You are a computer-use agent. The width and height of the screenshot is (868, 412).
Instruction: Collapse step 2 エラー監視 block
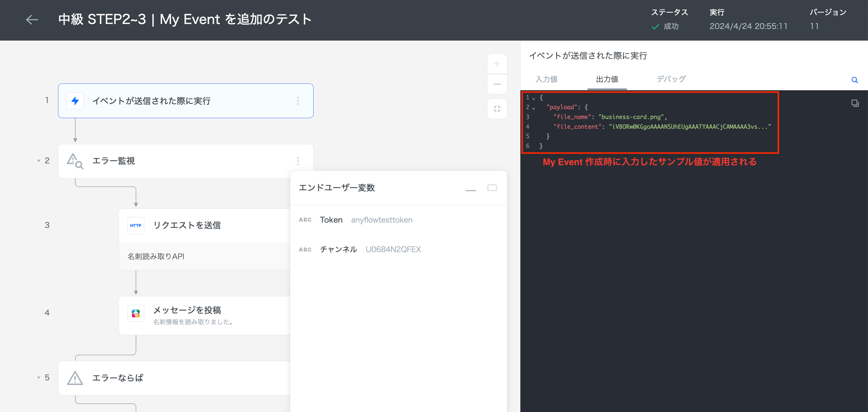38,161
